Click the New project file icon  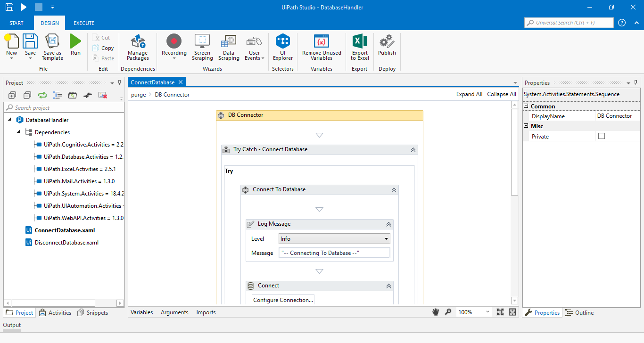pos(11,41)
